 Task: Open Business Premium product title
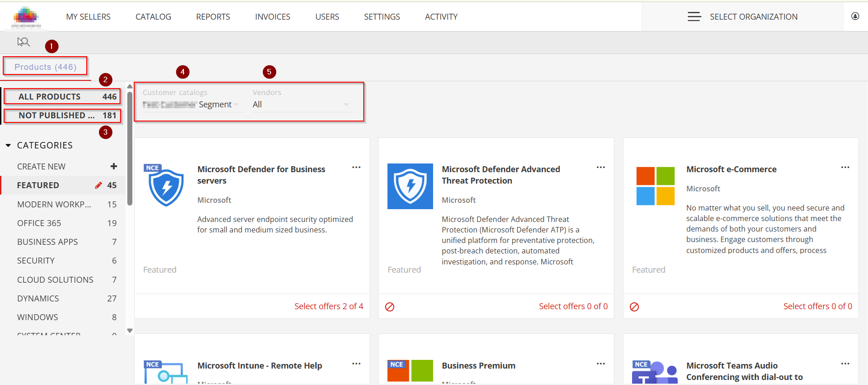(478, 365)
